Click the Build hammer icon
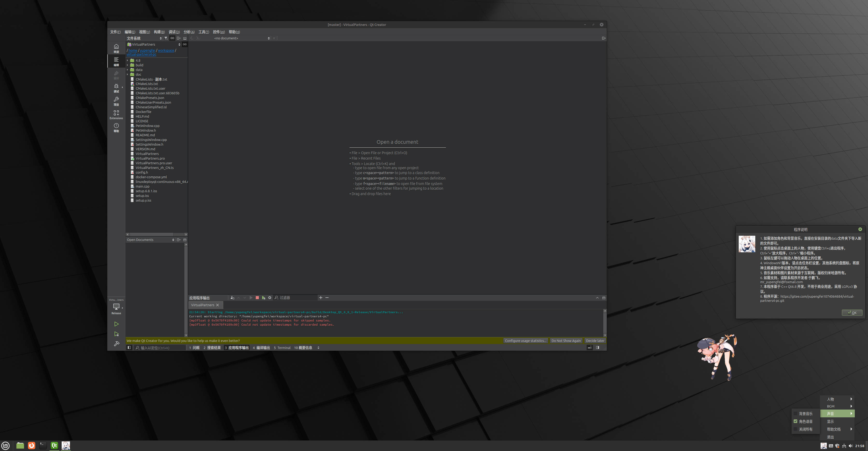The width and height of the screenshot is (868, 451). pyautogui.click(x=116, y=344)
